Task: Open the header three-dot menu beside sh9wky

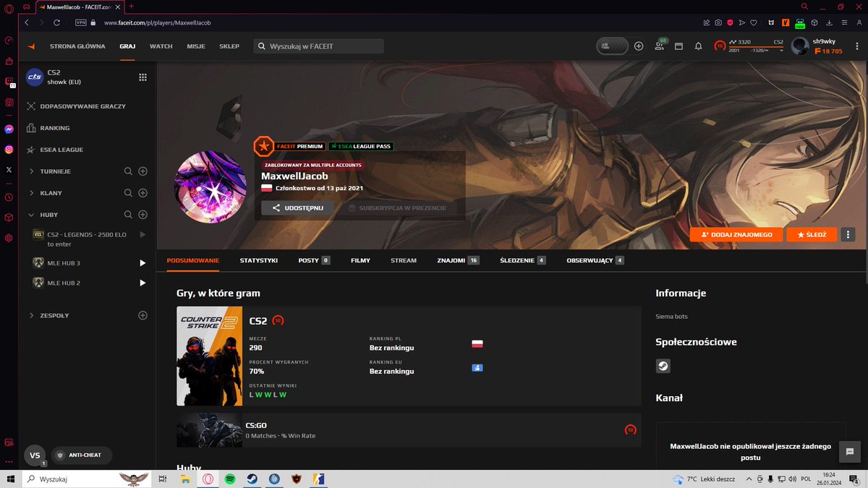Action: (x=856, y=46)
